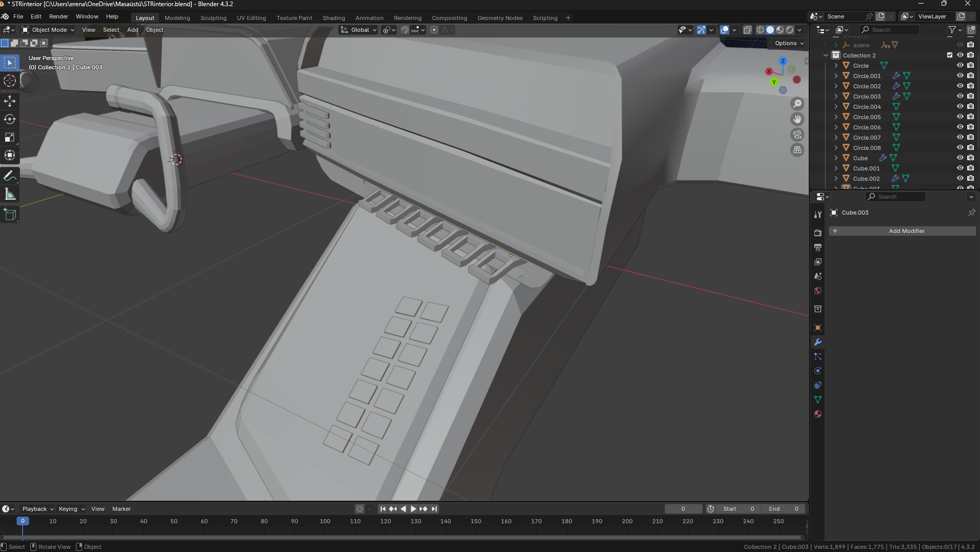Disable Circle.006 in renders
The height and width of the screenshot is (552, 980).
tap(970, 127)
